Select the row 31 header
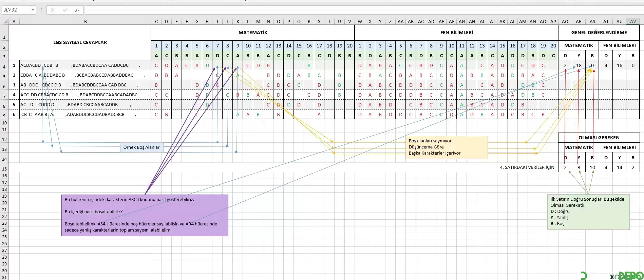The height and width of the screenshot is (280, 644). [x=4, y=277]
